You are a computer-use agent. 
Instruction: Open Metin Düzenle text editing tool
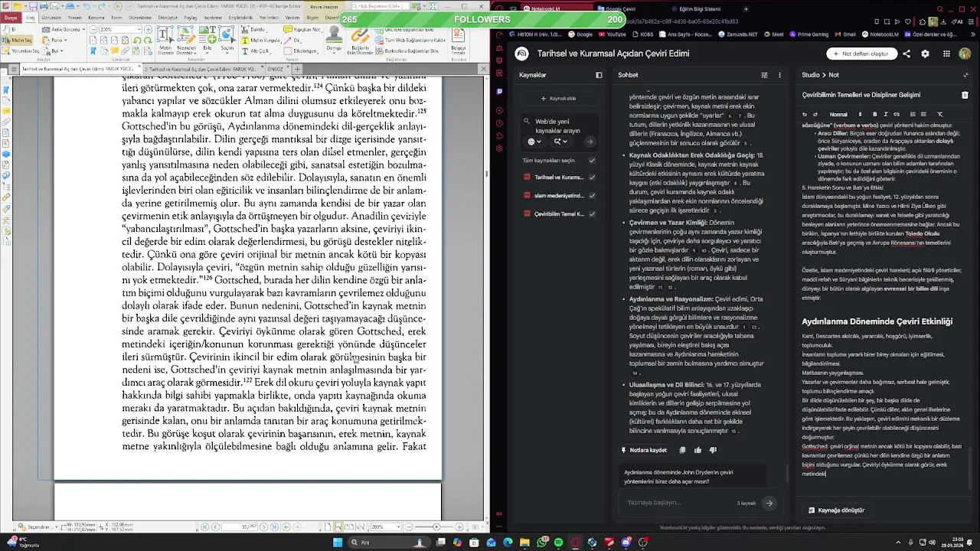pyautogui.click(x=165, y=41)
